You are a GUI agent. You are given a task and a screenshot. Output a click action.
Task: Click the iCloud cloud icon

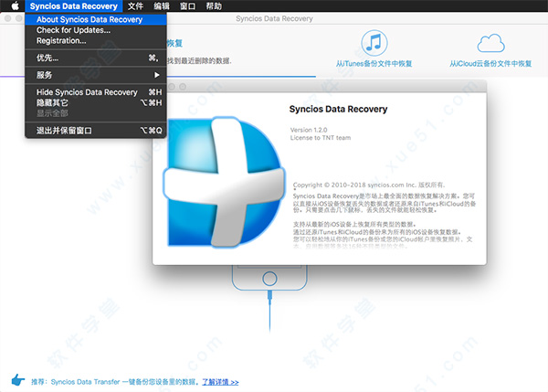click(x=490, y=43)
